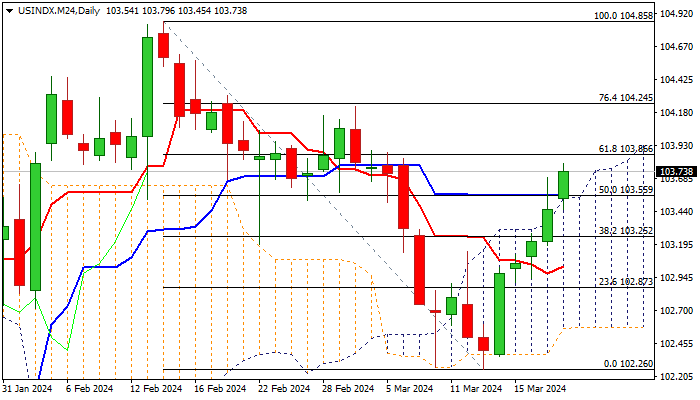Click the tall green candle on 12 Feb
This screenshot has height=400, width=700.
[x=147, y=87]
